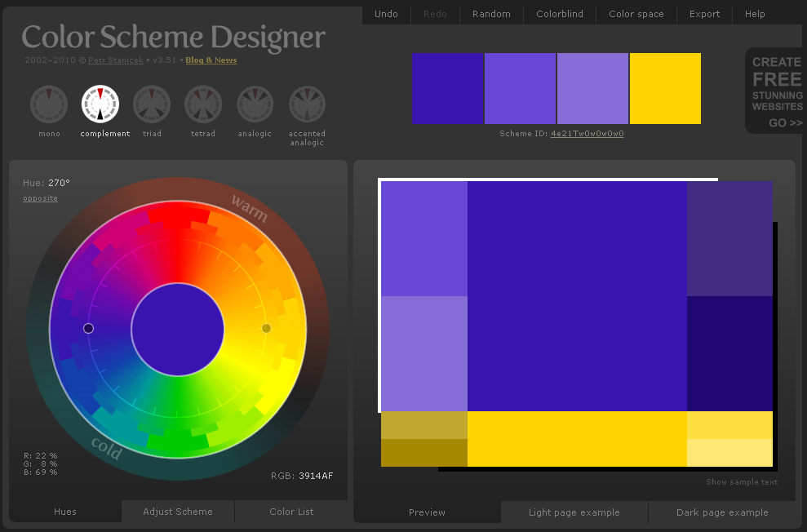Choose the tetrad scheme icon
Screen dimensions: 807x532
(203, 104)
